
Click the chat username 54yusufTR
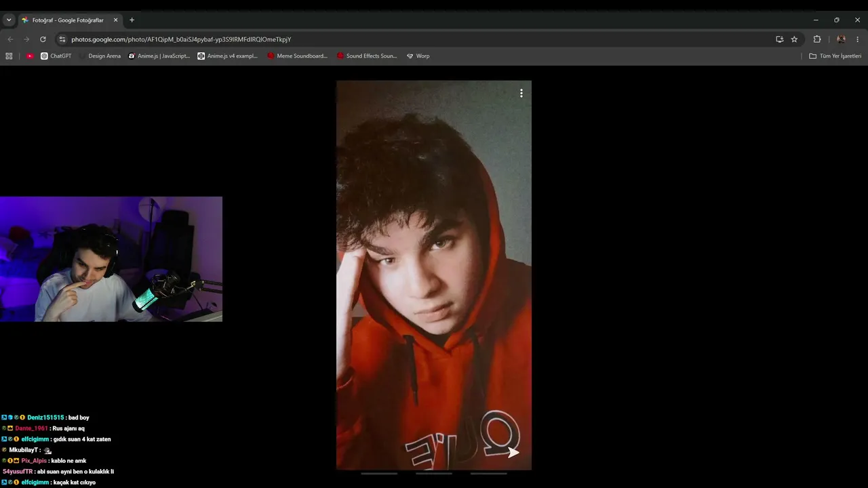coord(18,472)
